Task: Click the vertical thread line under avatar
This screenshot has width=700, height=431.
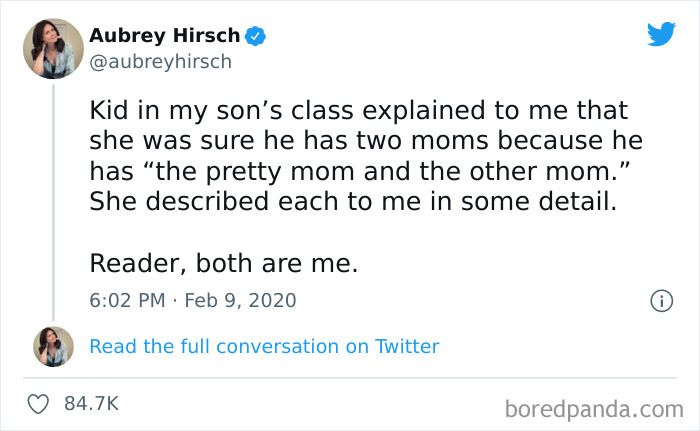Action: pos(53,200)
